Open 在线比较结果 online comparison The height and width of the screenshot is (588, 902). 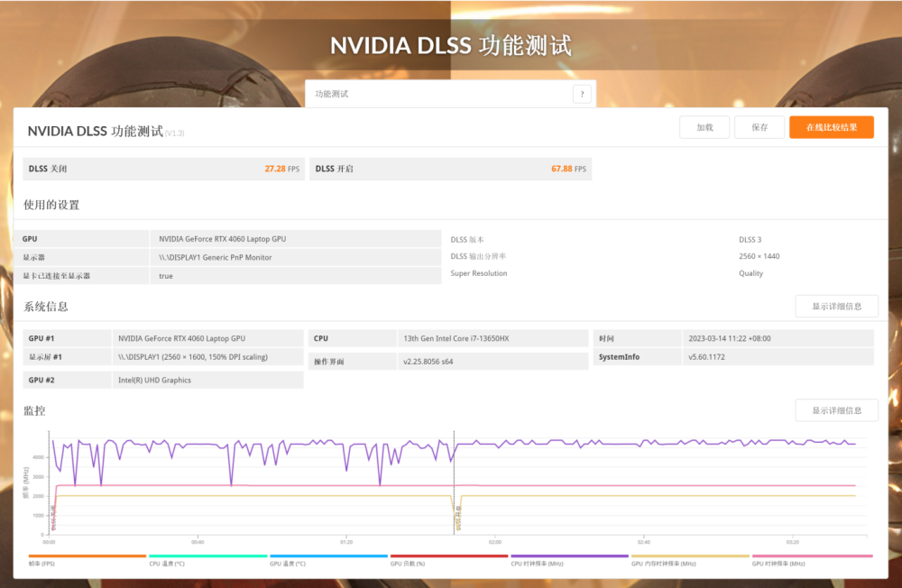coord(831,127)
